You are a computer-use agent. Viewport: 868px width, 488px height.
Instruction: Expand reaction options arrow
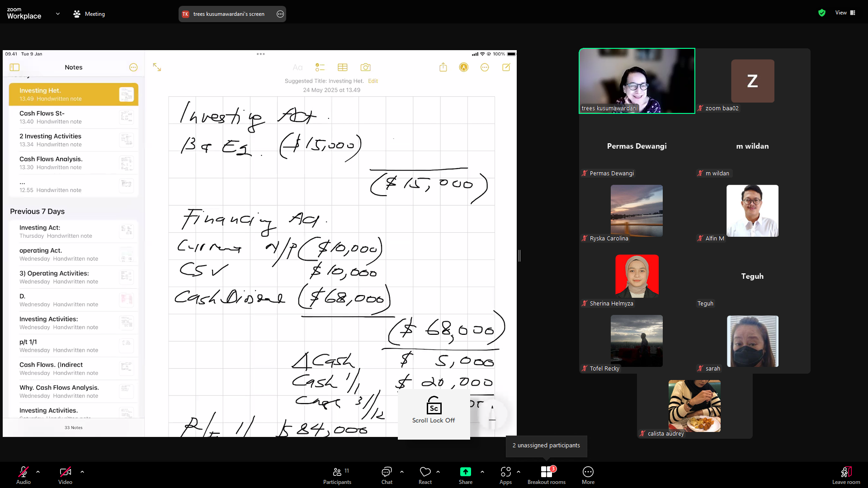click(x=438, y=472)
